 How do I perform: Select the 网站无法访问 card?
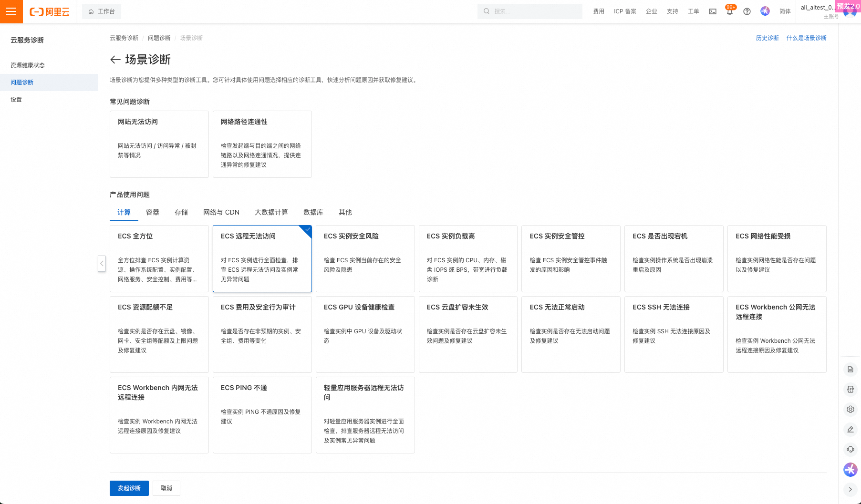[x=159, y=144]
